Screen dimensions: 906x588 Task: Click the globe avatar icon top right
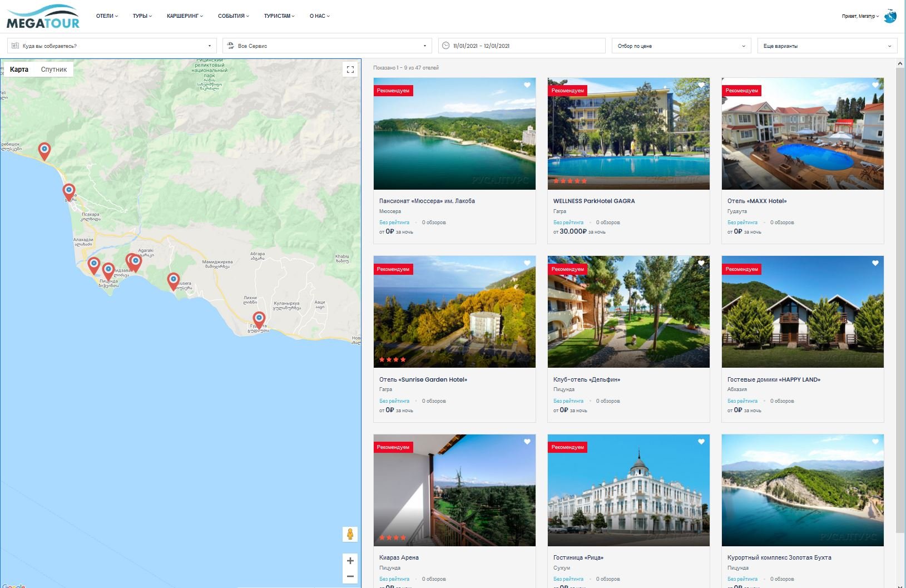(x=890, y=16)
